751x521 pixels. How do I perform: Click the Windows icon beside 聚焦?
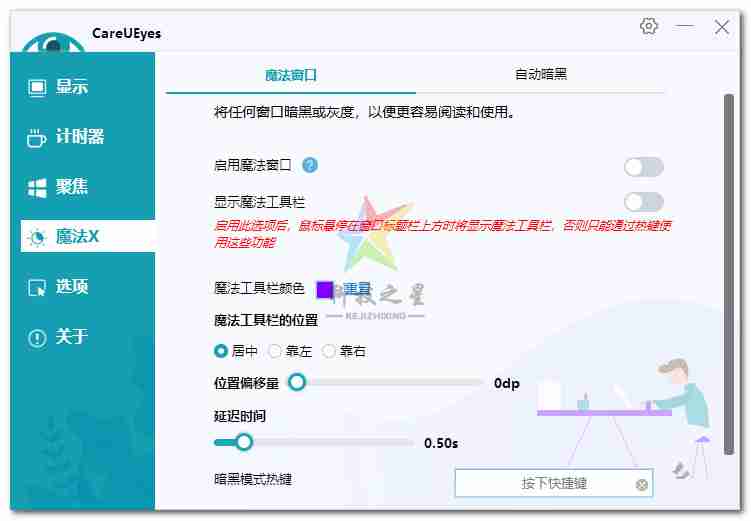(37, 188)
